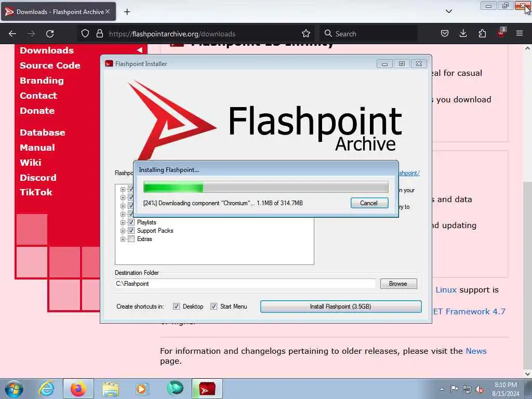Image resolution: width=532 pixels, height=399 pixels.
Task: Click the muted volume tray icon
Action: tap(480, 390)
